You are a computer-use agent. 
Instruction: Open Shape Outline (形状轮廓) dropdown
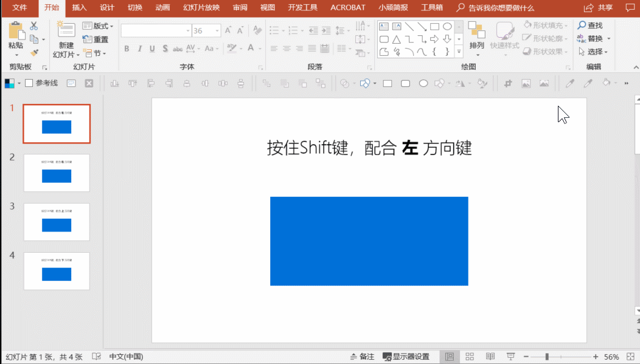[546, 38]
